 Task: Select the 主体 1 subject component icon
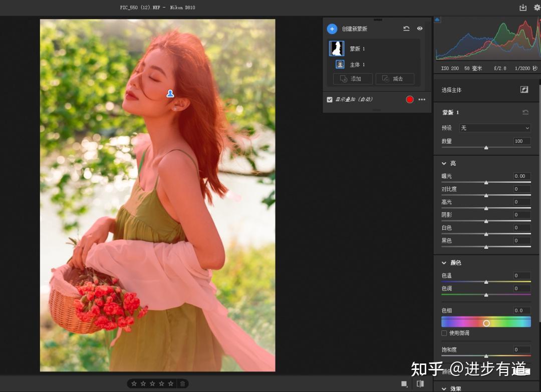(340, 65)
